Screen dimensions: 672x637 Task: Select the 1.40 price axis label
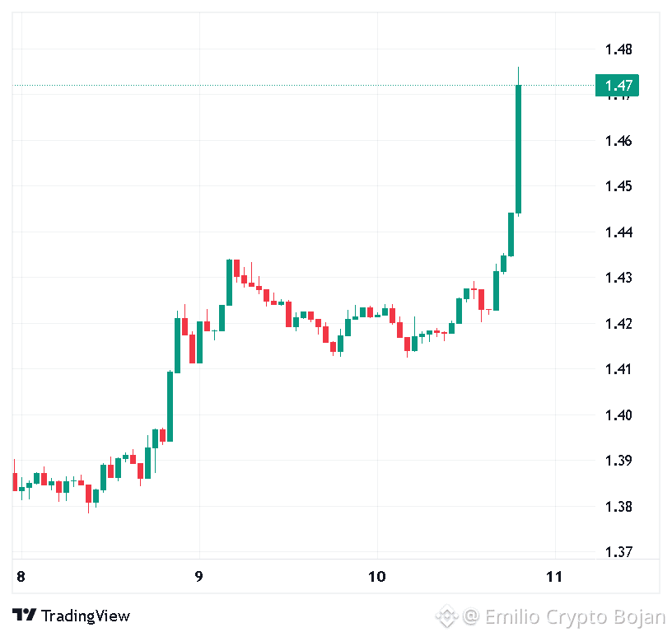pos(618,415)
